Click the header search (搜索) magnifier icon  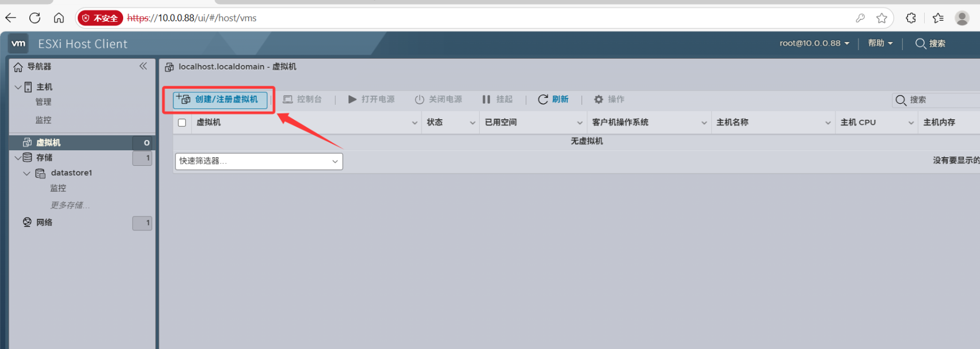coord(920,44)
